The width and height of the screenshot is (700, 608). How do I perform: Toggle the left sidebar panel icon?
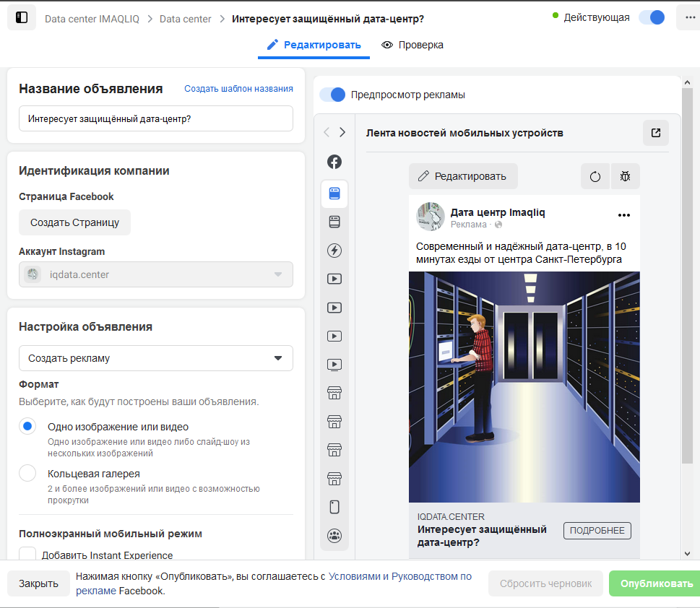pyautogui.click(x=22, y=17)
